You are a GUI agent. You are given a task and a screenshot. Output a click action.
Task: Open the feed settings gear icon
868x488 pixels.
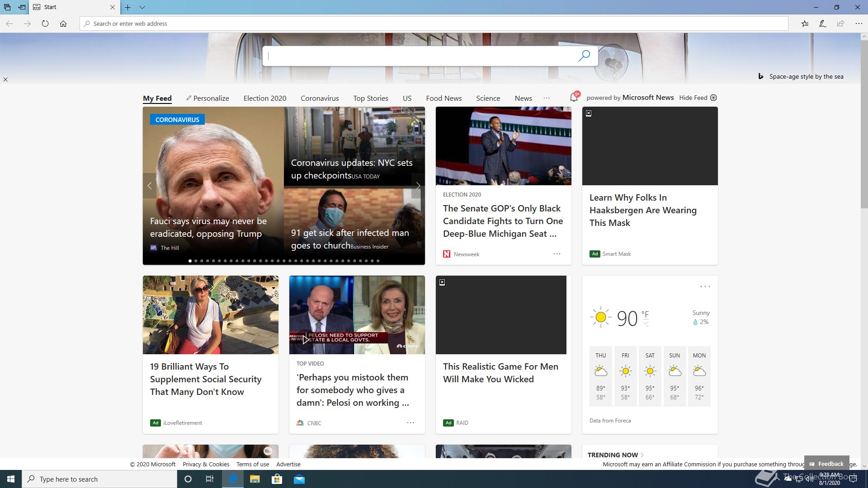coord(713,98)
